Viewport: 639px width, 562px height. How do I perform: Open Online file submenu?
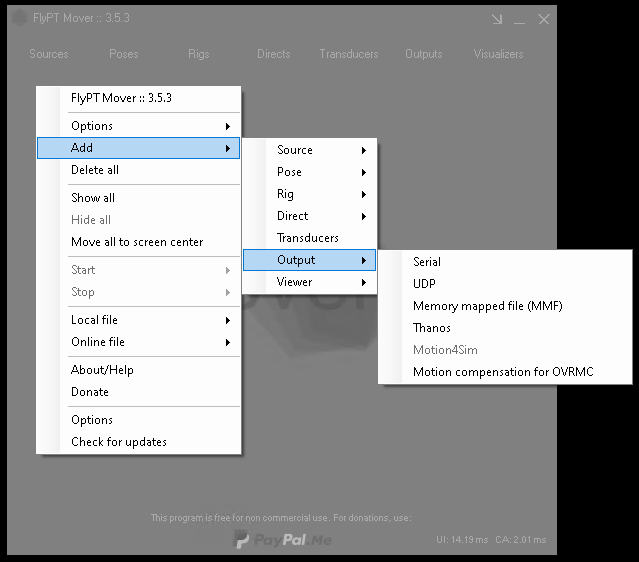coord(138,342)
